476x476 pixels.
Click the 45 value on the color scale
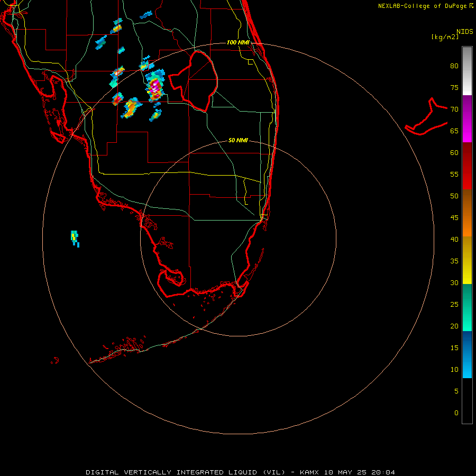(454, 218)
